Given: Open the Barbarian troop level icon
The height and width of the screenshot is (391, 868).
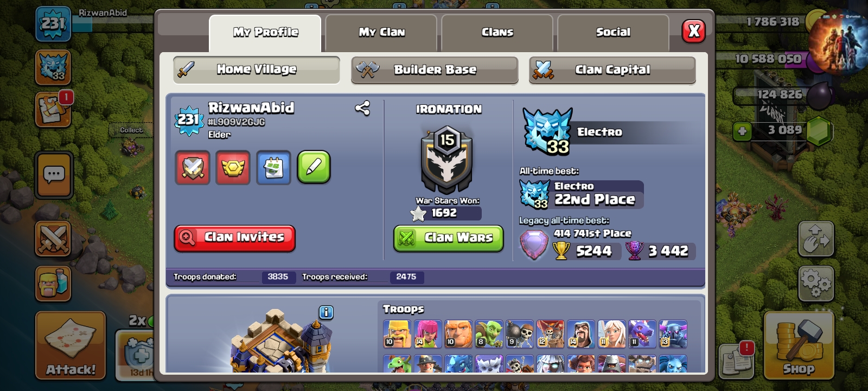Looking at the screenshot, I should [397, 333].
